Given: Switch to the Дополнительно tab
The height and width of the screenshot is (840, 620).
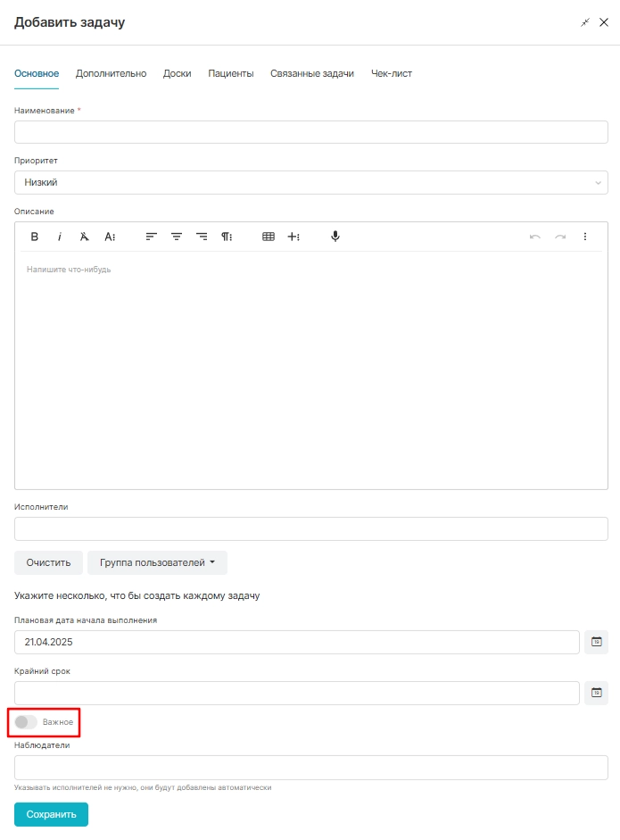Looking at the screenshot, I should click(111, 73).
